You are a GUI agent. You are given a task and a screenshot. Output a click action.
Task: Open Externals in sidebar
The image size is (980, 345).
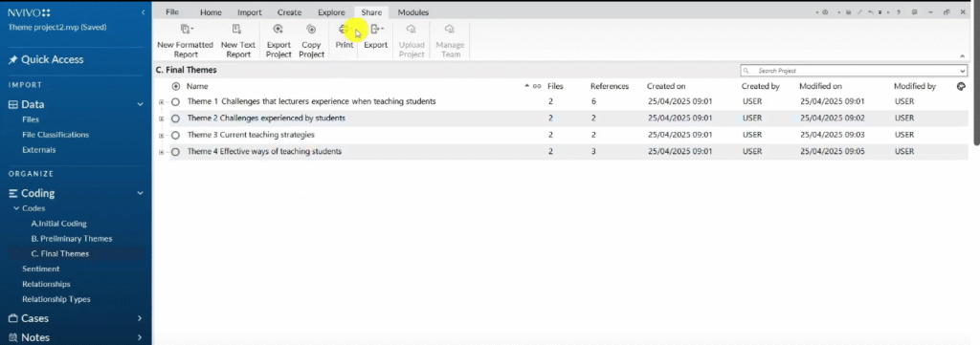[x=38, y=150]
